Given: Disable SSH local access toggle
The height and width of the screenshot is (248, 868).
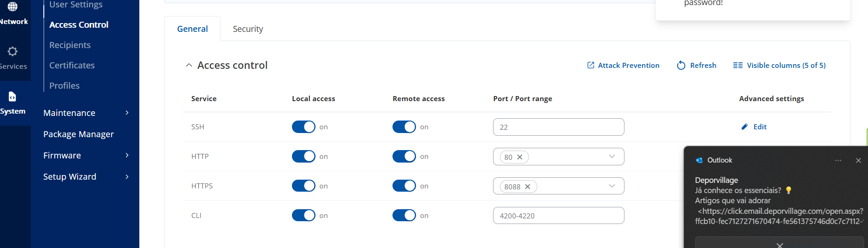Looking at the screenshot, I should coord(303,127).
